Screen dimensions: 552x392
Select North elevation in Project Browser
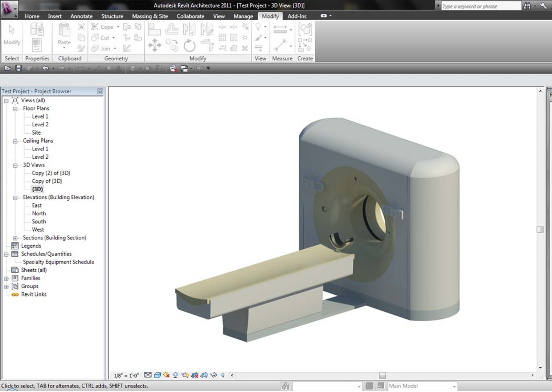click(39, 213)
